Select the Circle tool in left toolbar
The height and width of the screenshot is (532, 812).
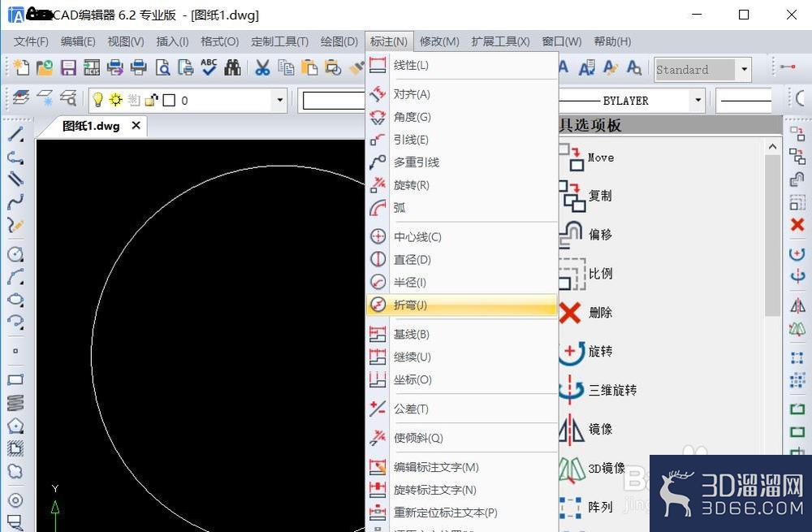15,254
